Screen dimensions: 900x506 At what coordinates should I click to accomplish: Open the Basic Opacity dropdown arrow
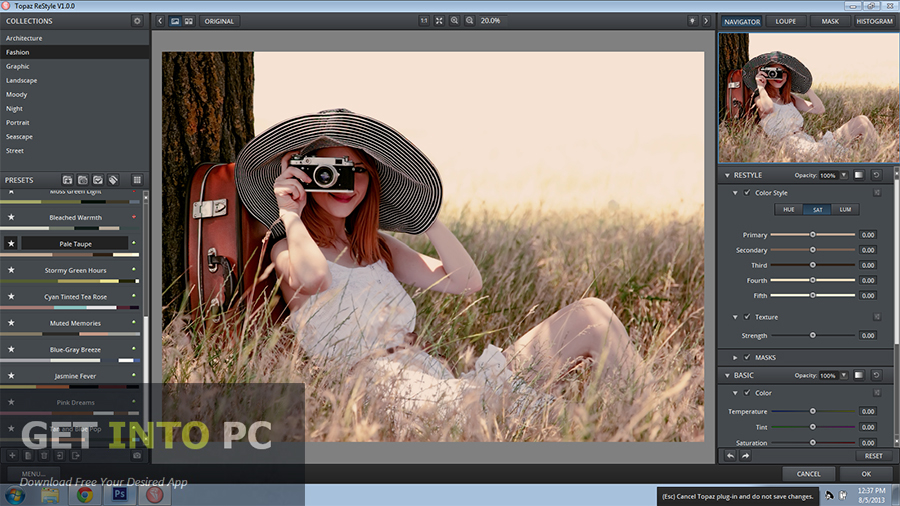click(x=844, y=375)
